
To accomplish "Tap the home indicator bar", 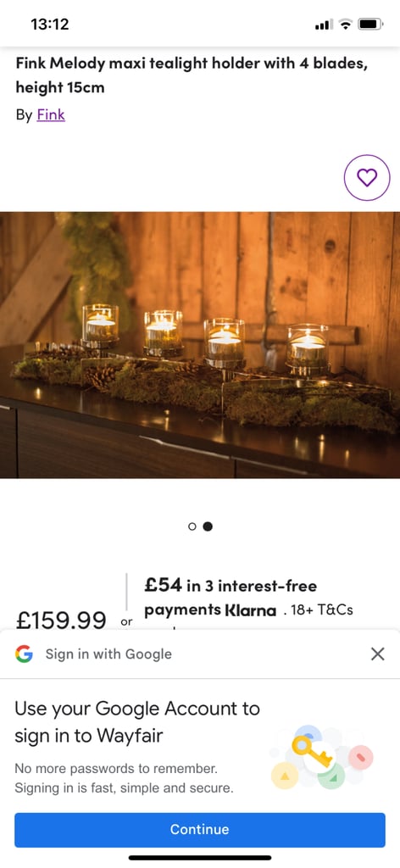I will click(200, 858).
